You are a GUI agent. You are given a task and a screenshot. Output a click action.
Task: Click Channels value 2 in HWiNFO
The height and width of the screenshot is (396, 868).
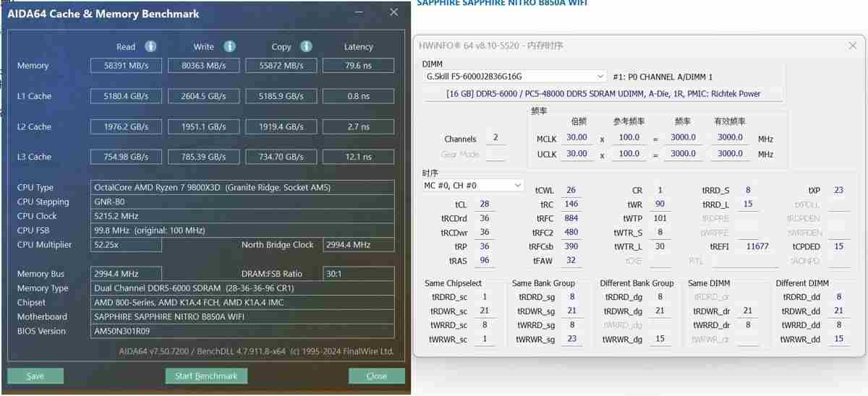495,138
